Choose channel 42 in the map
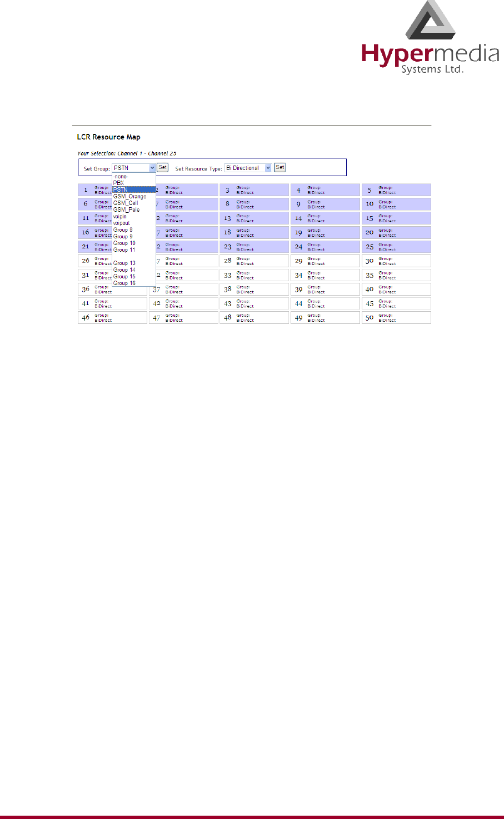This screenshot has width=504, height=819. [x=183, y=303]
